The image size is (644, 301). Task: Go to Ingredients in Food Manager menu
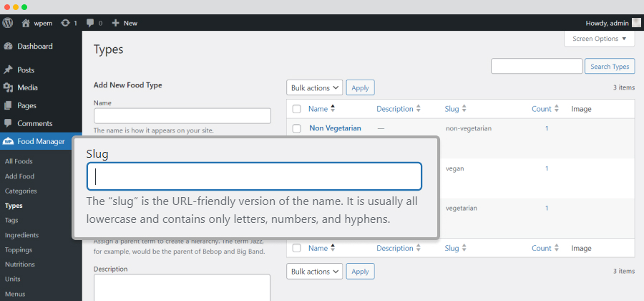click(21, 235)
